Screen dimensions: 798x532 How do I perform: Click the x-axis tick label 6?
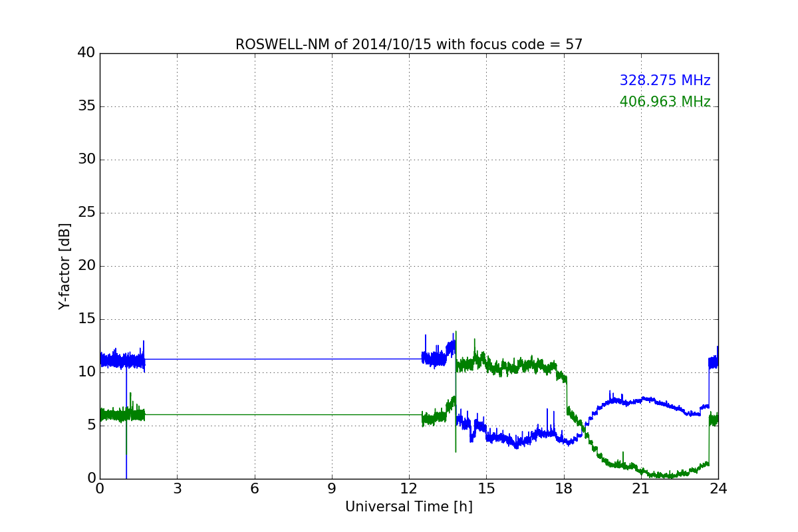pyautogui.click(x=254, y=489)
